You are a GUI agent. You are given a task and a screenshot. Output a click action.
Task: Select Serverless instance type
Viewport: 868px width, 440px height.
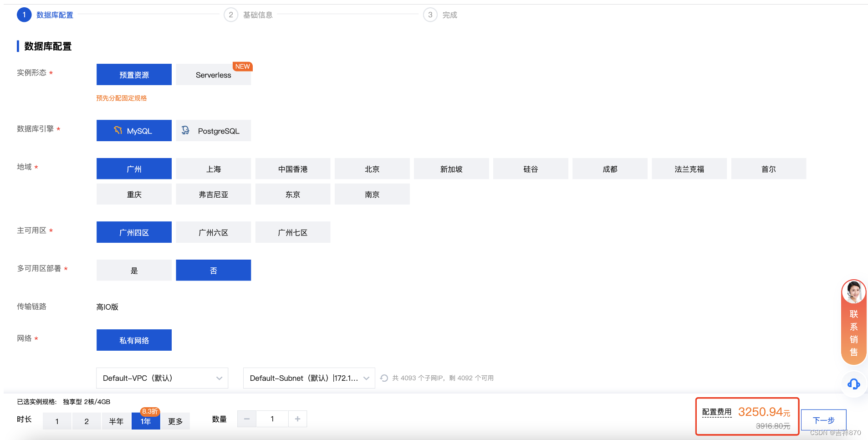coord(213,75)
